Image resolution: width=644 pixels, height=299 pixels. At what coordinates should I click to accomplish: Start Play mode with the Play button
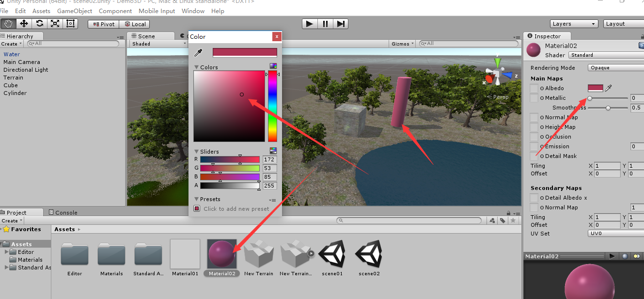point(310,23)
